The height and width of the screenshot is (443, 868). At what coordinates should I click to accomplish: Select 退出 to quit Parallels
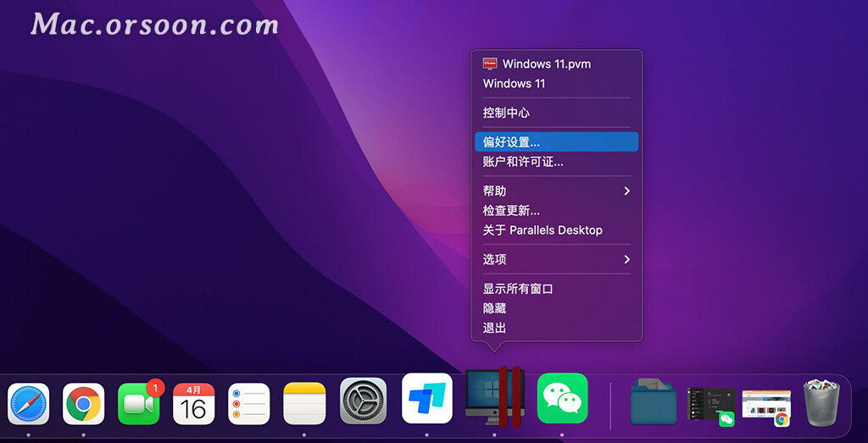coord(556,328)
